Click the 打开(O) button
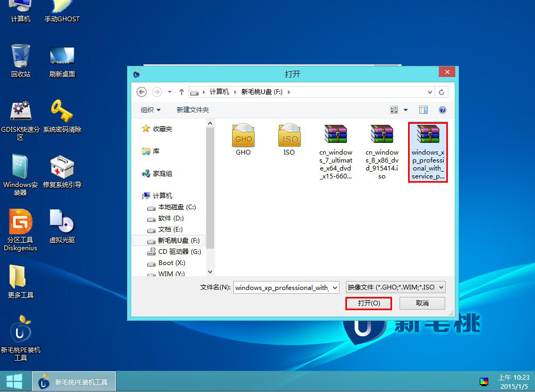This screenshot has width=535, height=392. (x=369, y=303)
